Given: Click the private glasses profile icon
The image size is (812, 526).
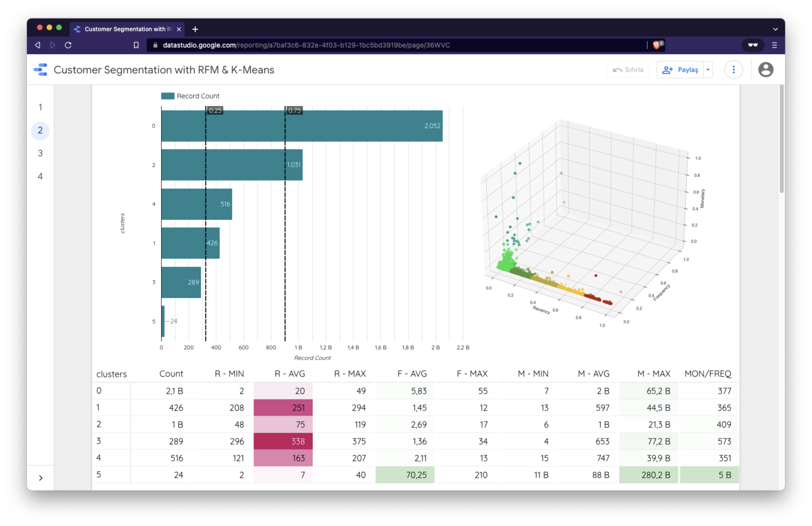Looking at the screenshot, I should [x=753, y=45].
